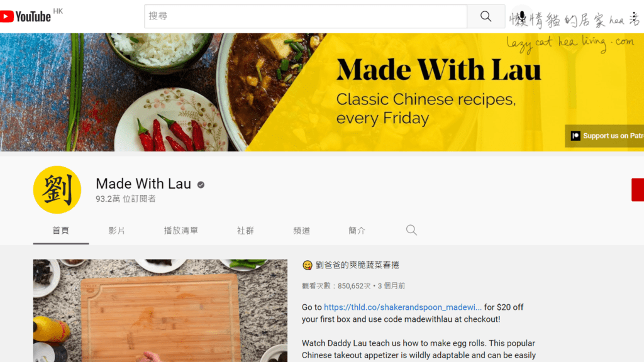The width and height of the screenshot is (644, 362).
Task: Switch to the 影片 tab
Action: [x=116, y=231]
